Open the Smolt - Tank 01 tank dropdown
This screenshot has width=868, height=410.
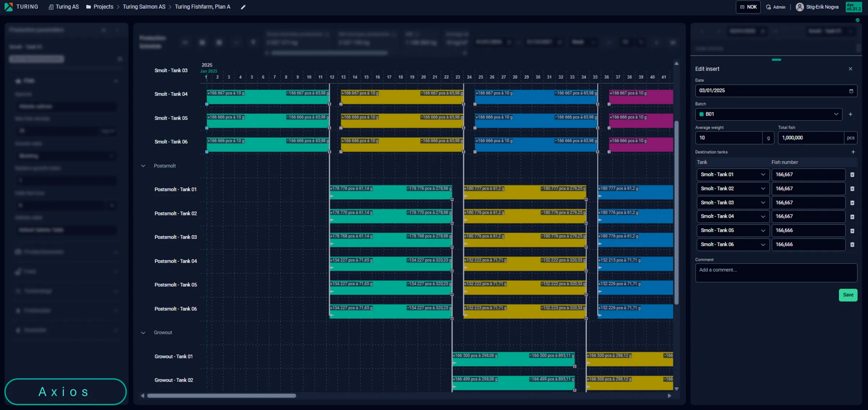click(x=733, y=175)
